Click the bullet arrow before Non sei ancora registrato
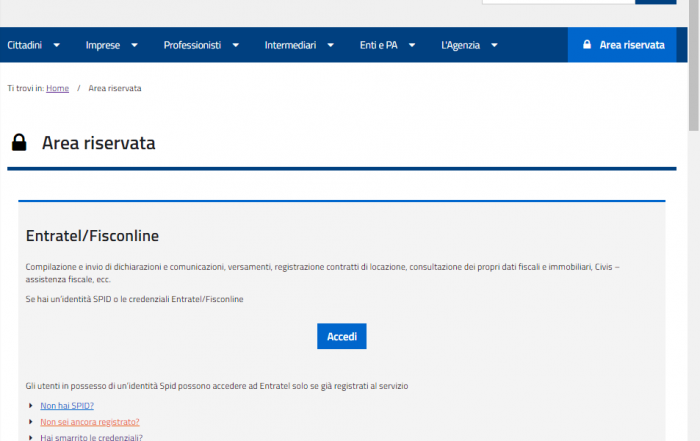 (31, 422)
